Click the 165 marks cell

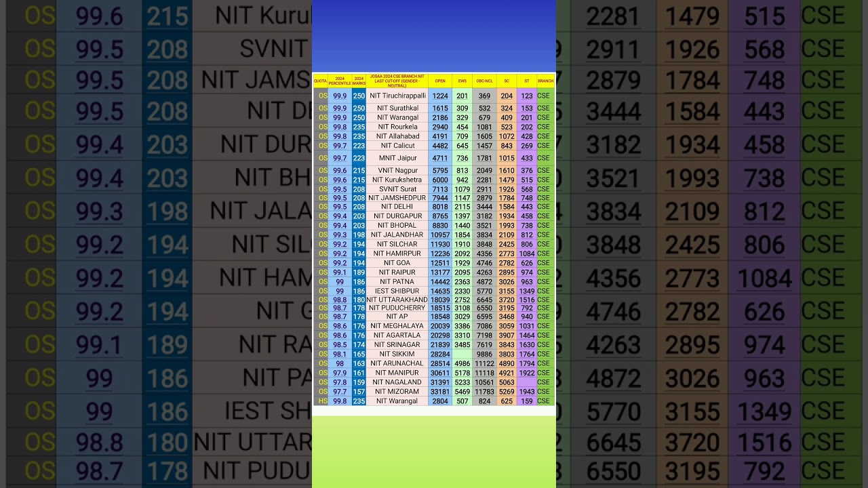coord(359,354)
